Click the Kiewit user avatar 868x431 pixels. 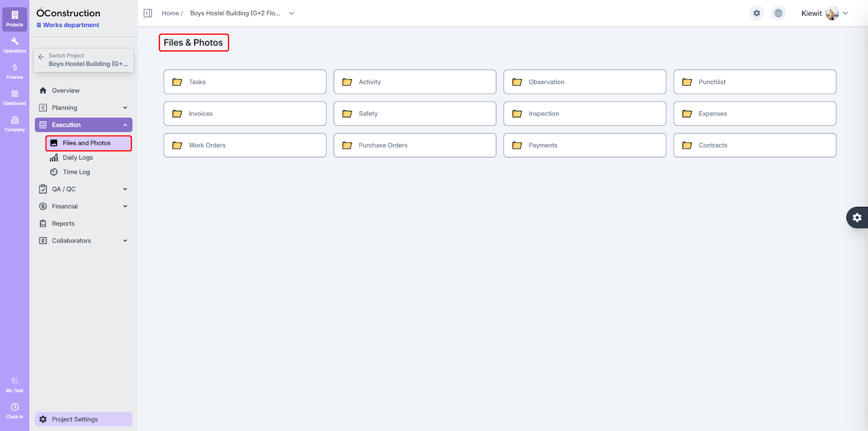(x=832, y=13)
